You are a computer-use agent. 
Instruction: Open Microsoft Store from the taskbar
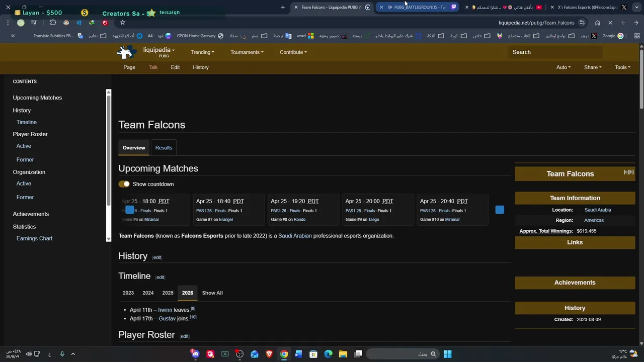click(313, 354)
